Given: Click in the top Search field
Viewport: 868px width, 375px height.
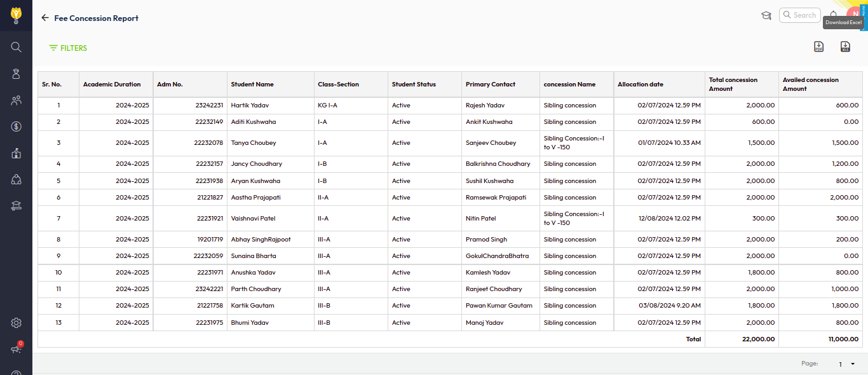Looking at the screenshot, I should point(803,15).
